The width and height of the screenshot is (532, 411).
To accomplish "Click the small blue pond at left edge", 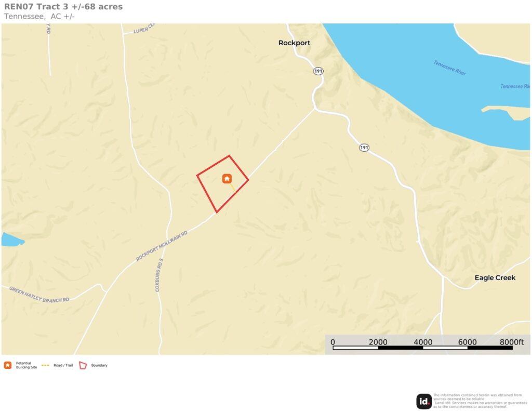I will click(x=12, y=240).
